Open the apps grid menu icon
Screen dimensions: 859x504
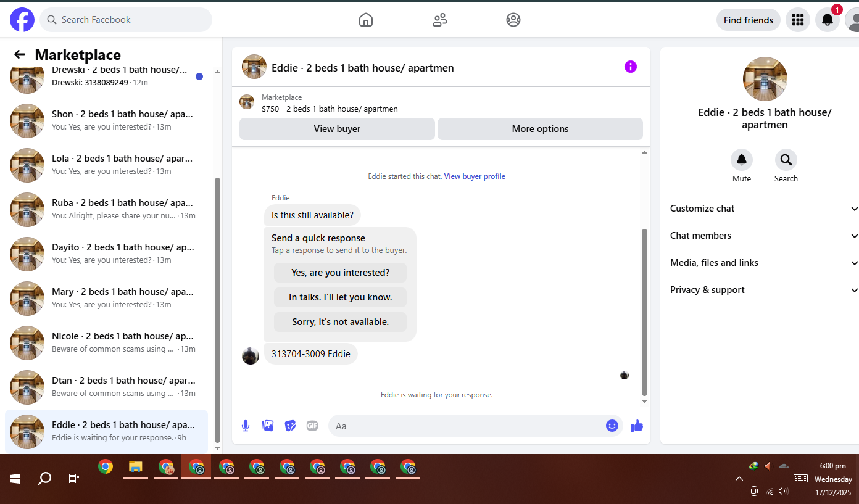tap(798, 20)
